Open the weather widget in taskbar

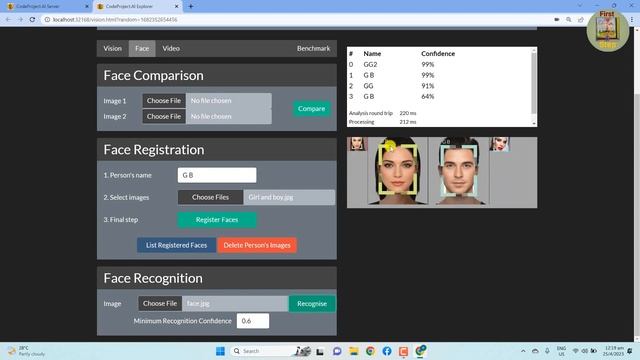(x=27, y=351)
